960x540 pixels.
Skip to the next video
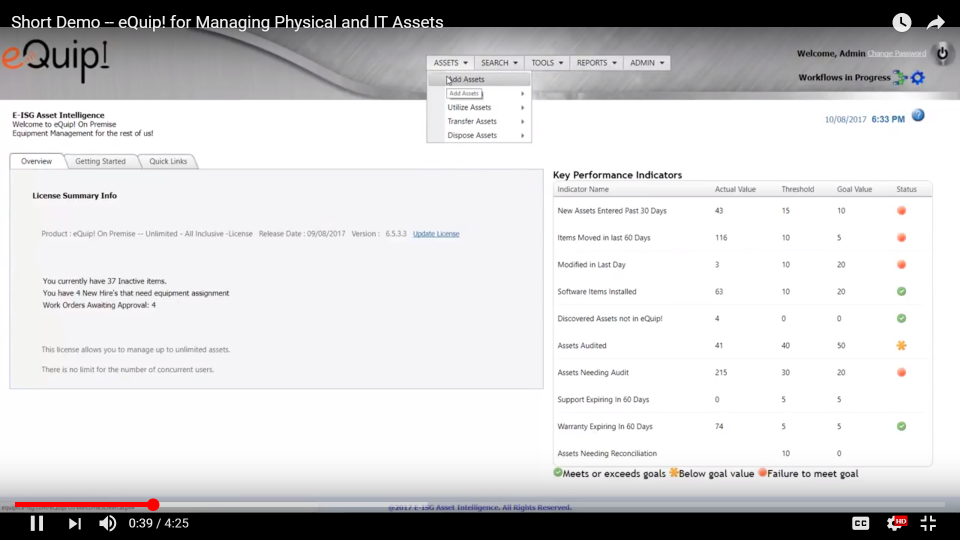click(75, 523)
